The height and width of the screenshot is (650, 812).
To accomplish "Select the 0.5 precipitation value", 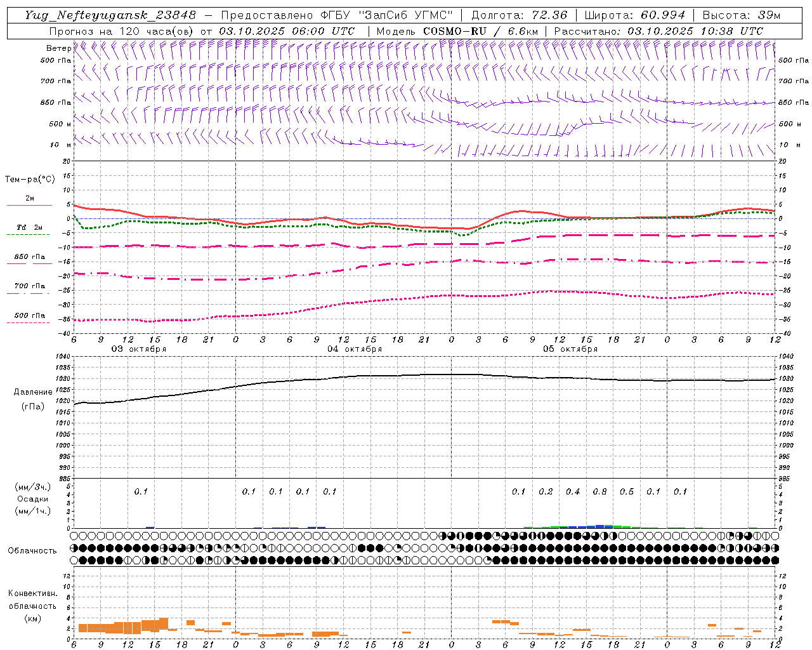I will 627,492.
